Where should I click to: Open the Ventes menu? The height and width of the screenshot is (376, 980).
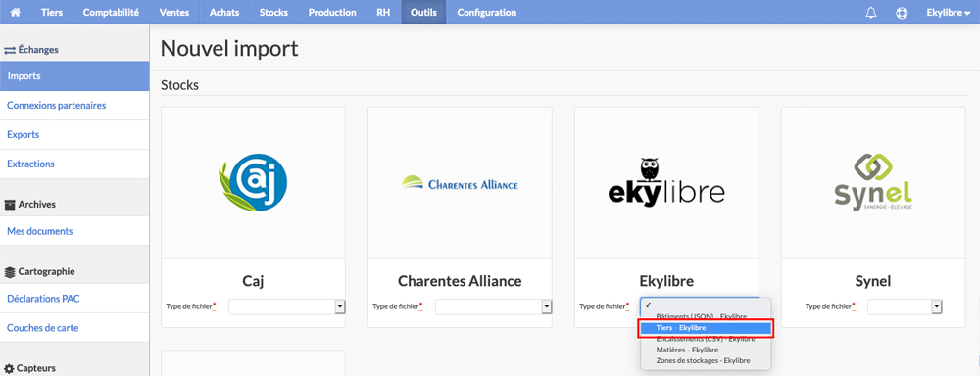click(x=174, y=12)
